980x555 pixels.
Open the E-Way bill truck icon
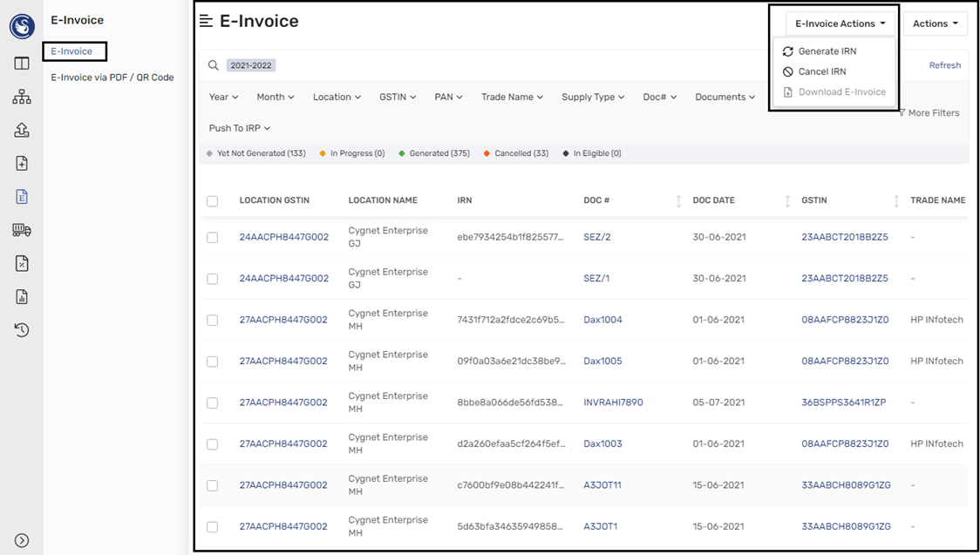point(22,230)
